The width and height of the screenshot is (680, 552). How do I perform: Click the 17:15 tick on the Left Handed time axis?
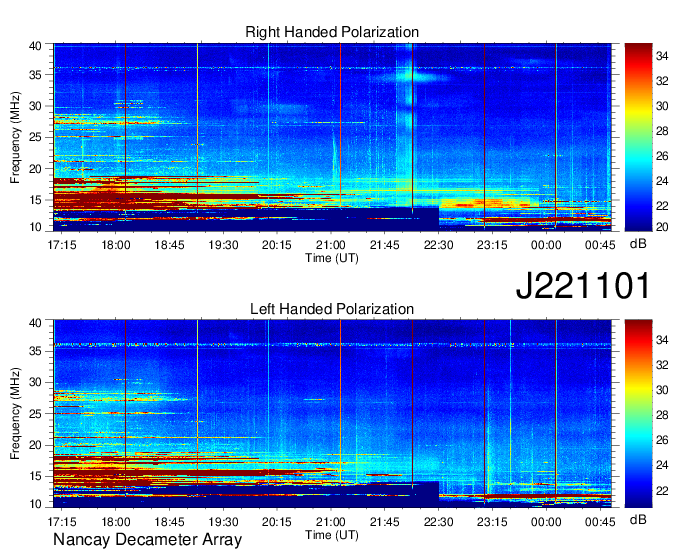[x=62, y=522]
